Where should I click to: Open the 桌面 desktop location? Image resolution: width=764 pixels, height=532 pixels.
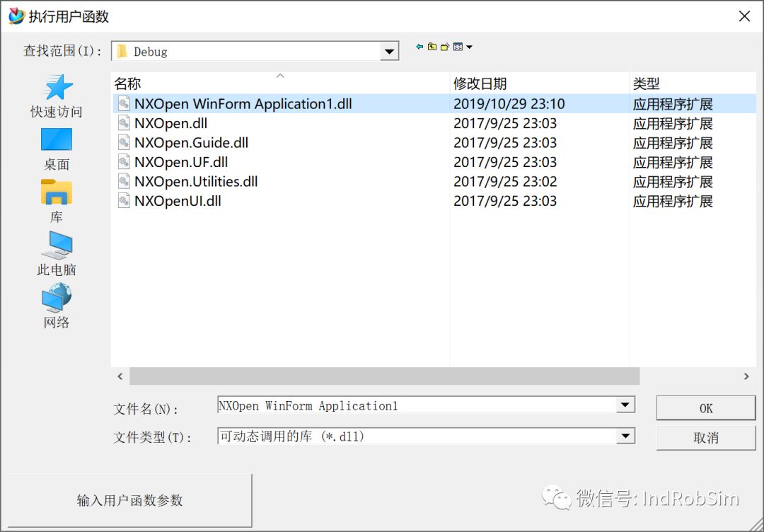56,149
